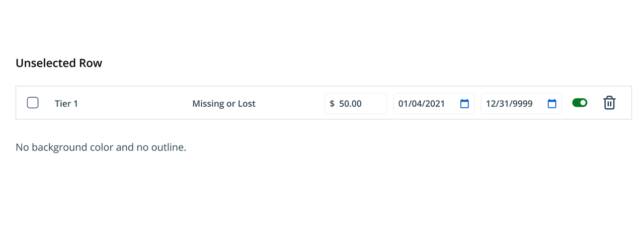This screenshot has height=229, width=644.
Task: Click the word "Lost" in the row
Action: click(x=247, y=104)
